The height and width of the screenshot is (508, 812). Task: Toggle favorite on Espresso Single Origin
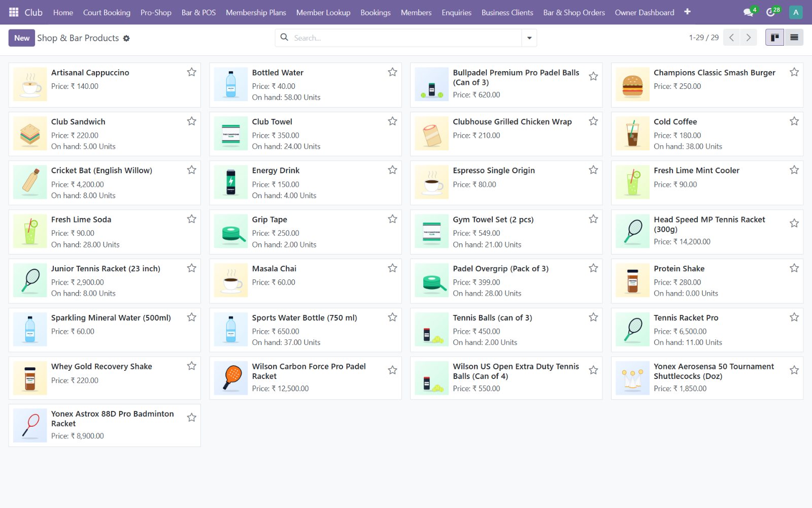click(x=593, y=170)
